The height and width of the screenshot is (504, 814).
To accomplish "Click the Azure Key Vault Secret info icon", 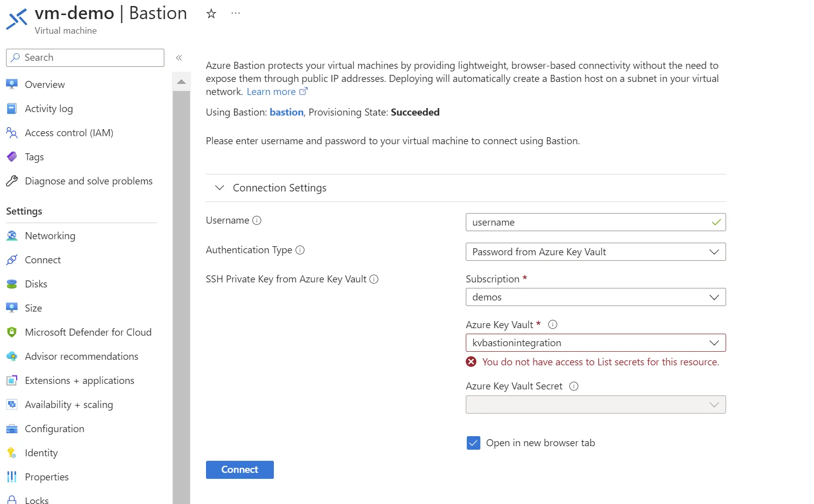I will click(x=574, y=386).
